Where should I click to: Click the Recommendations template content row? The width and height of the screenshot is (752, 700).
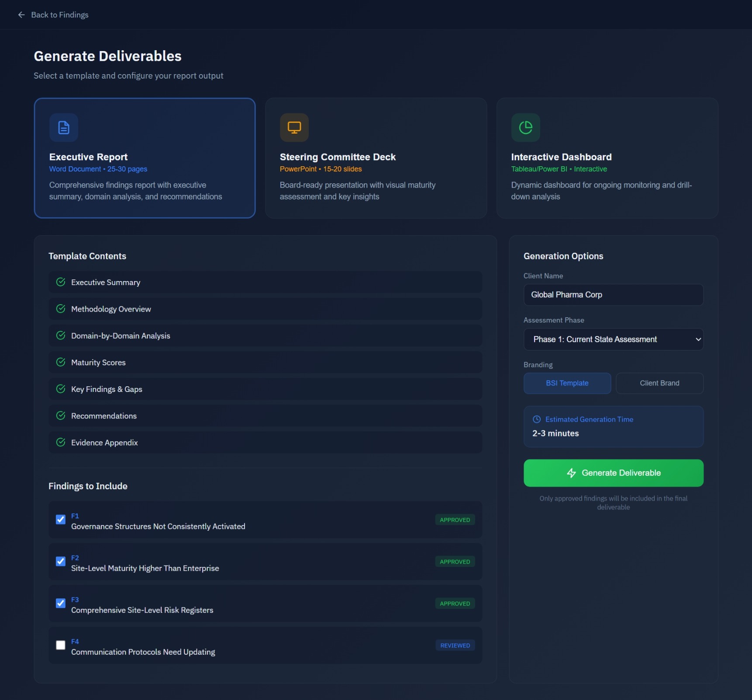(x=265, y=416)
